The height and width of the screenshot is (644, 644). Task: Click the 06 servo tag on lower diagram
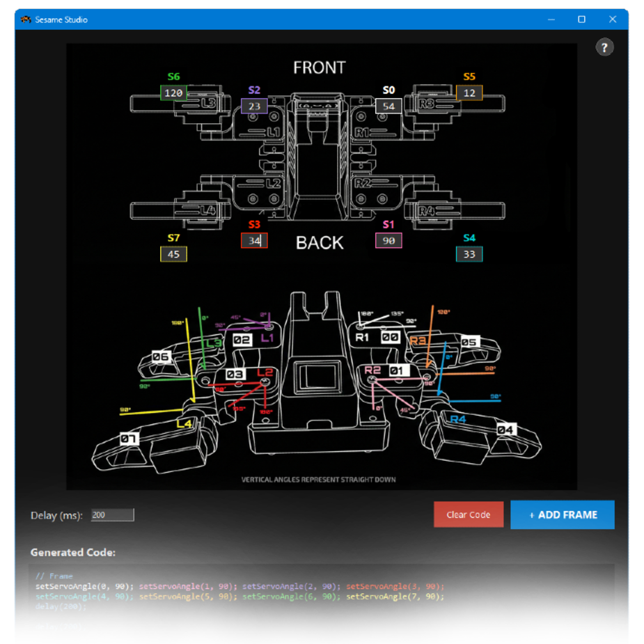point(161,356)
